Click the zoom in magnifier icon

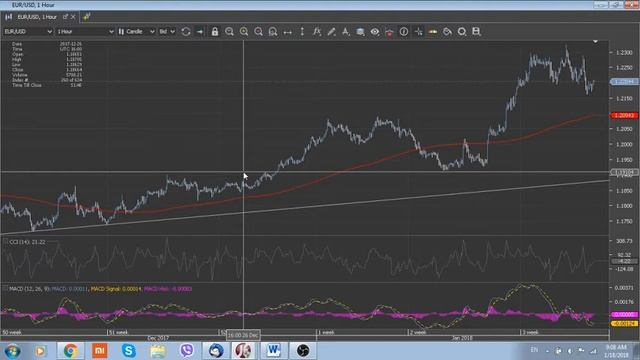pyautogui.click(x=244, y=31)
